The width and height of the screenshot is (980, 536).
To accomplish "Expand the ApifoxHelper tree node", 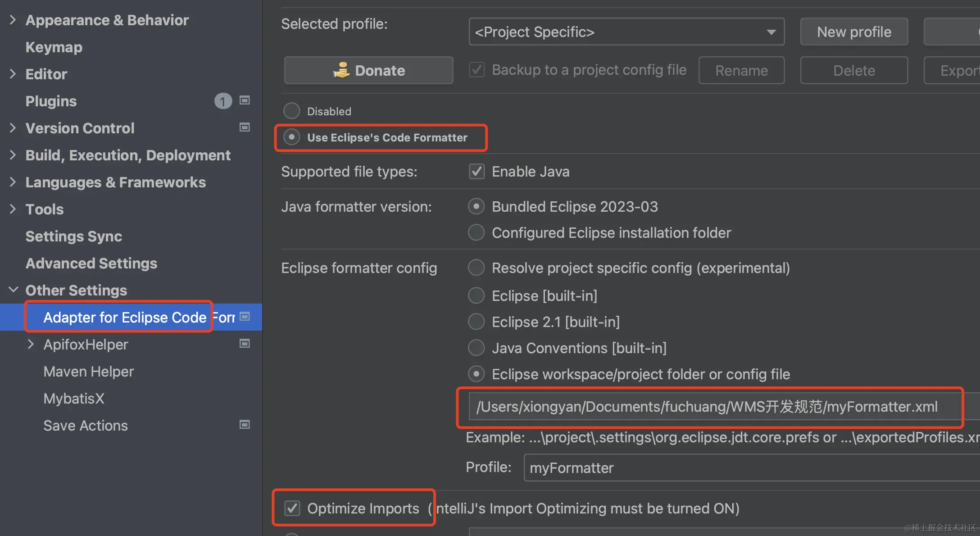I will pyautogui.click(x=31, y=345).
